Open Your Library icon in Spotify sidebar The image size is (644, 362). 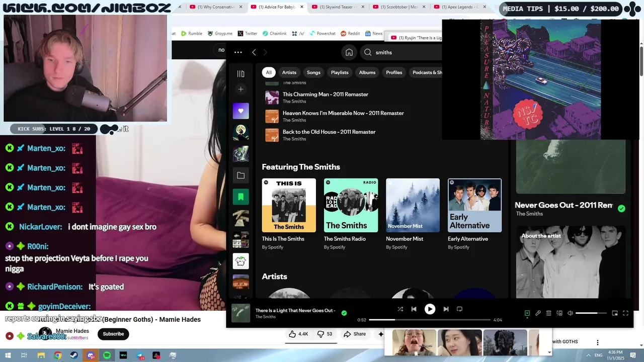click(240, 74)
